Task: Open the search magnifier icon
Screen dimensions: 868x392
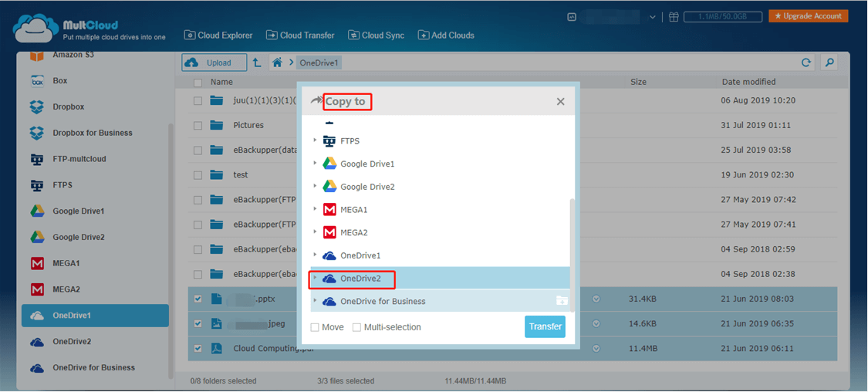Action: tap(829, 63)
